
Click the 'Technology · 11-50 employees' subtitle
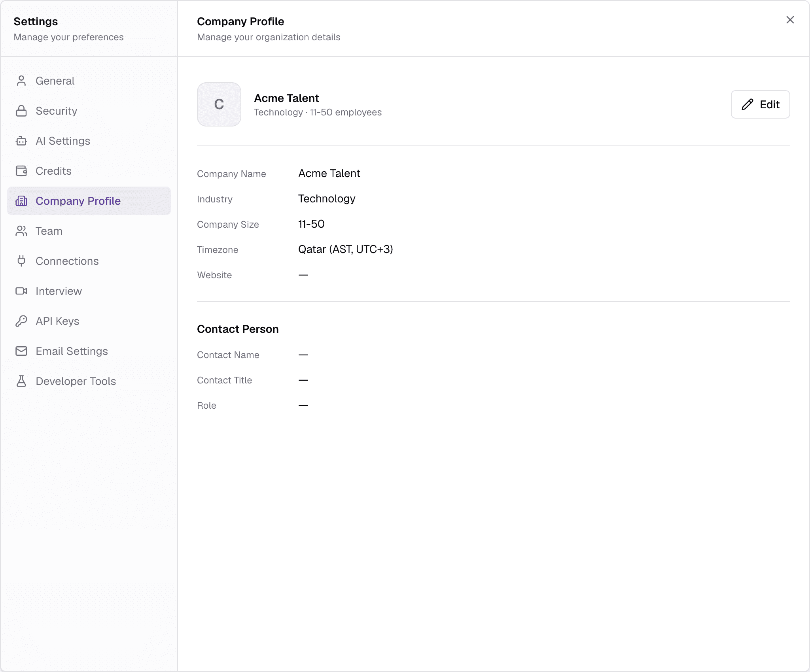click(318, 112)
